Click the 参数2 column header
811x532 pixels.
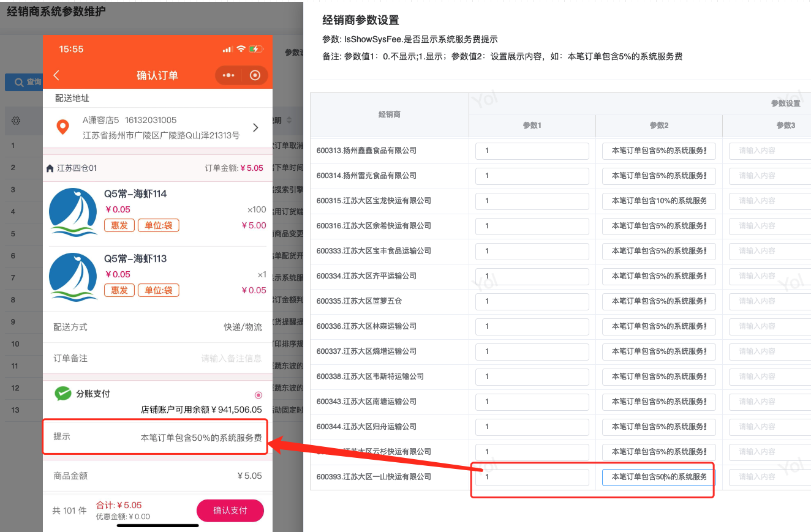(x=658, y=126)
